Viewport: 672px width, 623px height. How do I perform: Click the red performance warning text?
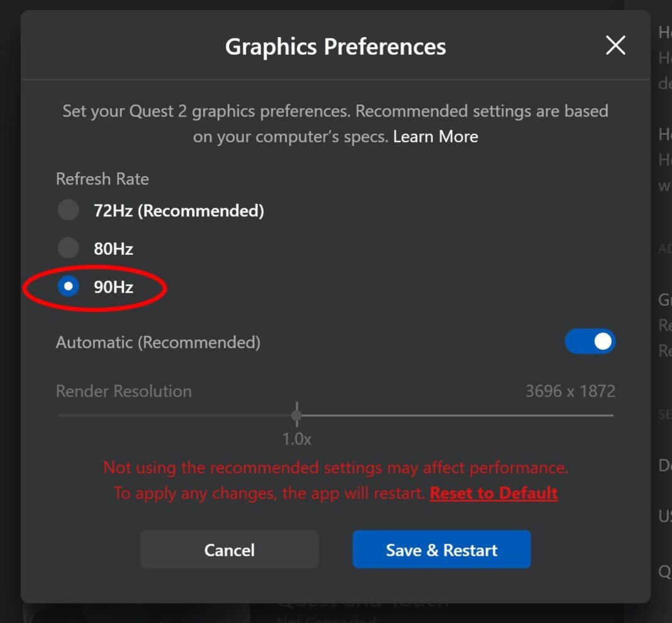point(336,468)
